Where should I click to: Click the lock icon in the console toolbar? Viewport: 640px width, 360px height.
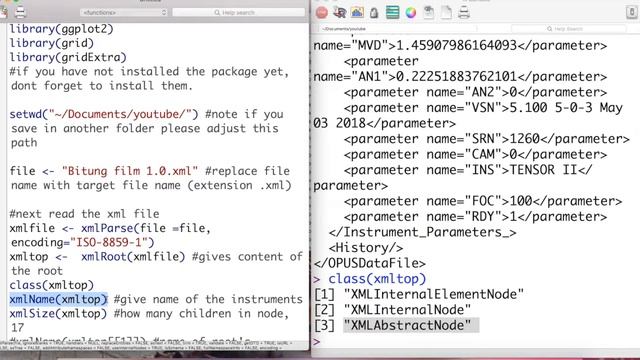point(374,13)
